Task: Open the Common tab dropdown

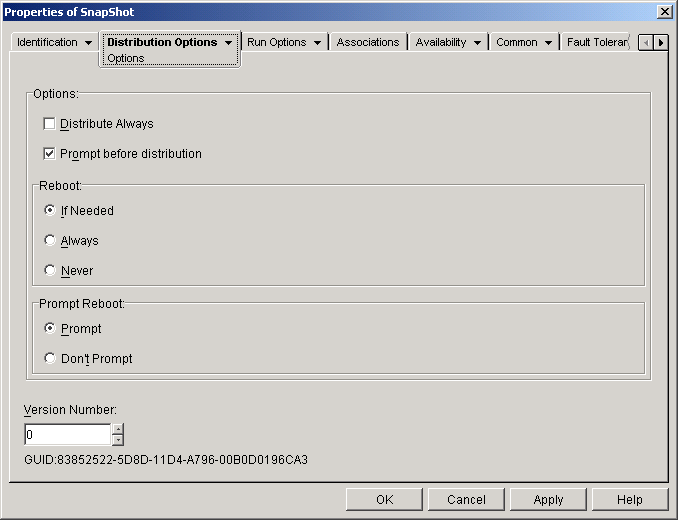Action: point(548,43)
